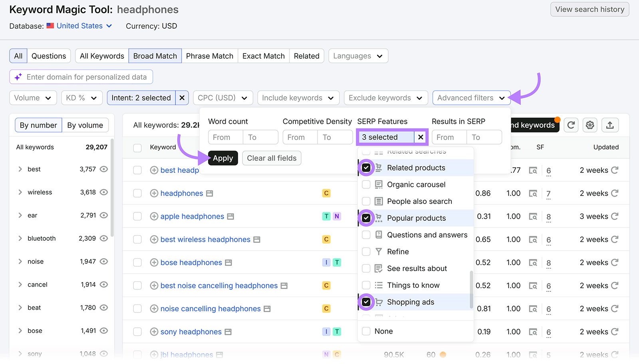The width and height of the screenshot is (639, 364).
Task: Refresh the 'headphones' row updated icon
Action: [615, 193]
